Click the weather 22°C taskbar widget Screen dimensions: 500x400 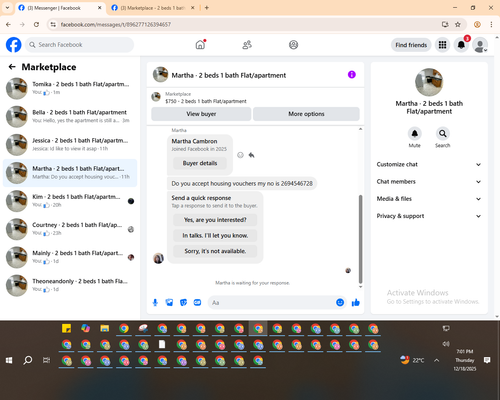click(412, 360)
